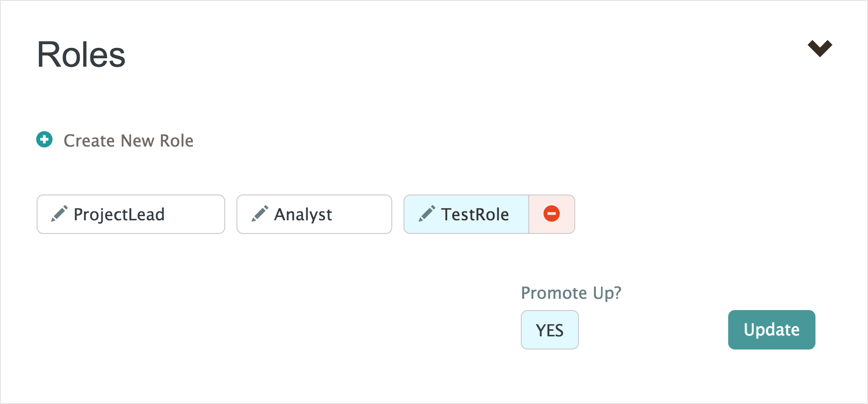This screenshot has width=868, height=404.
Task: Click the Promote Up? label
Action: (x=571, y=293)
